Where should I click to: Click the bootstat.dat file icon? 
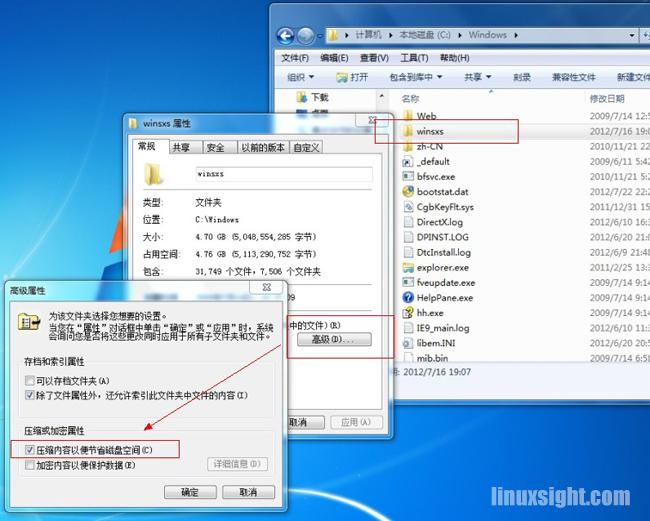pos(408,191)
